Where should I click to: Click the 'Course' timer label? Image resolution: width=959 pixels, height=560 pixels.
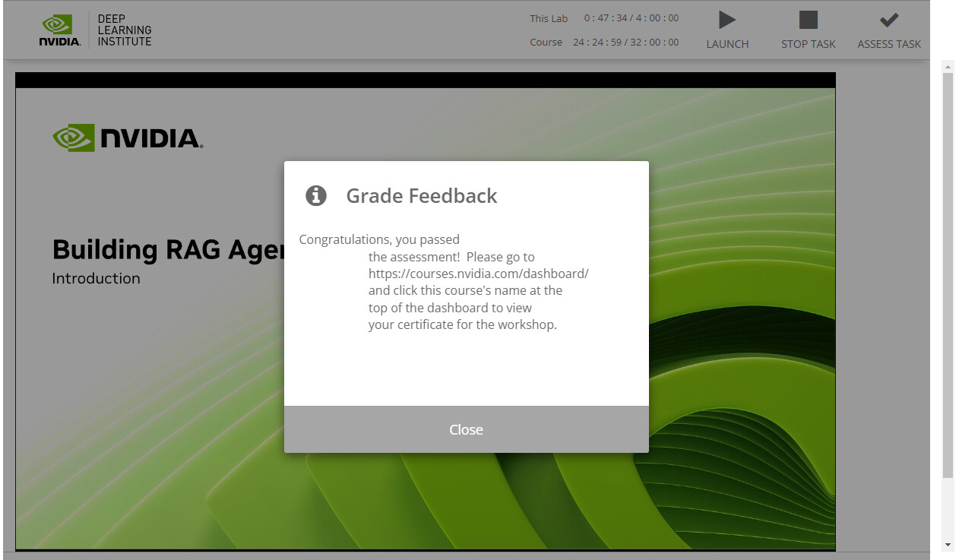[546, 43]
